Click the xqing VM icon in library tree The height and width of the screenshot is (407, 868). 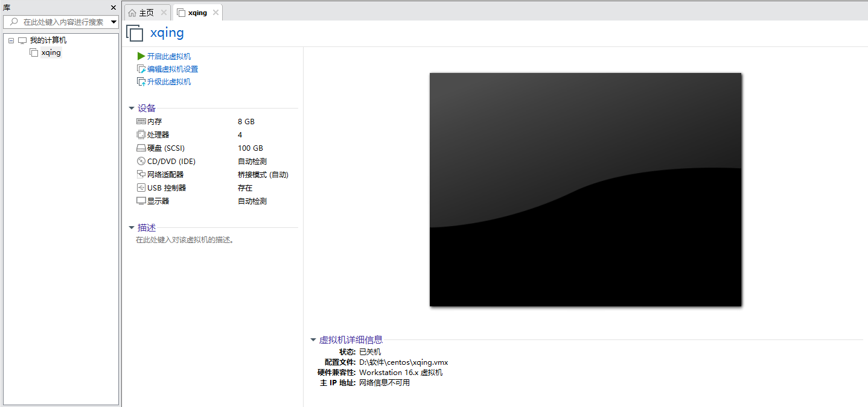pyautogui.click(x=34, y=52)
